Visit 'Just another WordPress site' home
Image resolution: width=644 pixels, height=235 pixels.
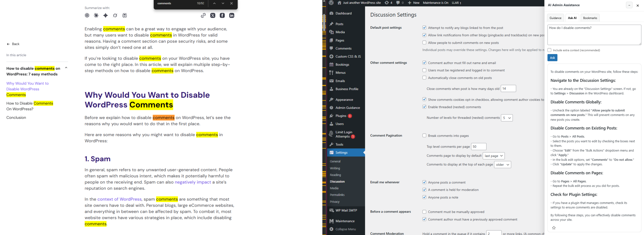359,3
